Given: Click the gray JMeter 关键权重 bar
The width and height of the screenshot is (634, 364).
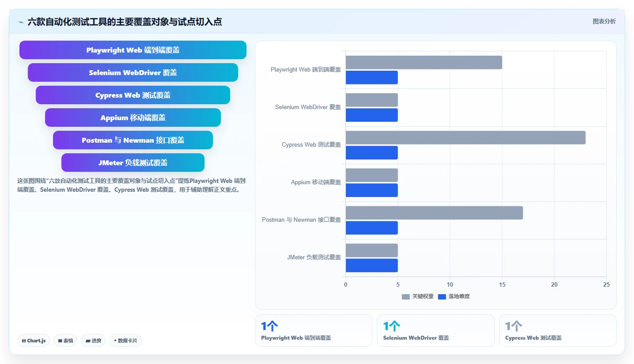Looking at the screenshot, I should [372, 250].
